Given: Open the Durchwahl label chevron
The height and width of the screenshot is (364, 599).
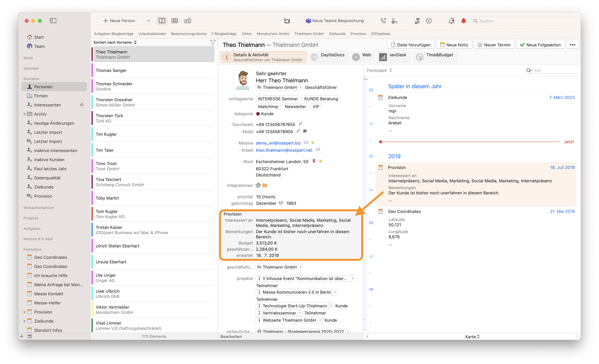Looking at the screenshot, I should tap(230, 125).
